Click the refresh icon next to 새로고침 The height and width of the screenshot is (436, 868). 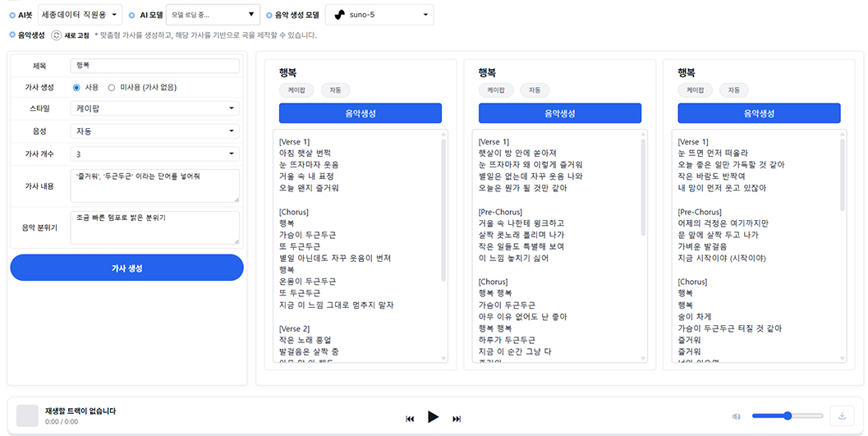(56, 35)
